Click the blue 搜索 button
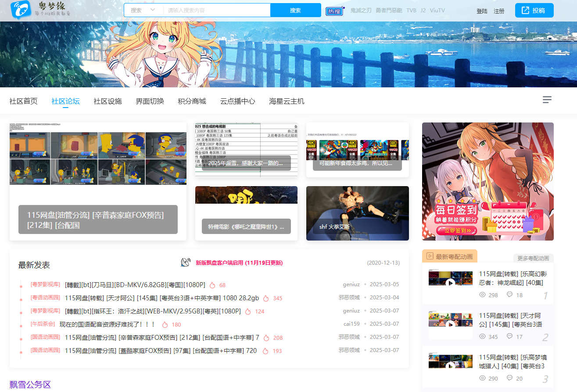This screenshot has height=392, width=577. (296, 10)
